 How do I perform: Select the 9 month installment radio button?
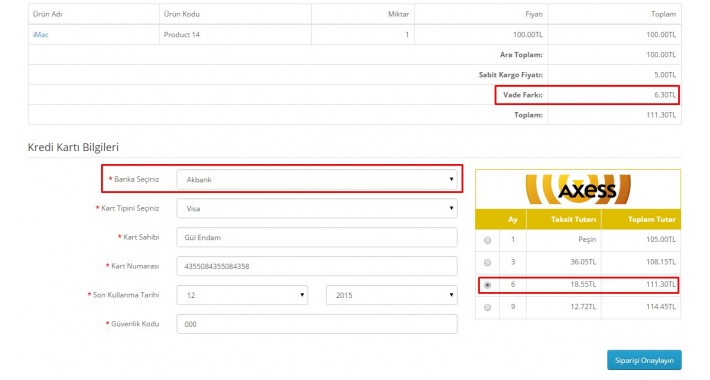click(x=487, y=308)
